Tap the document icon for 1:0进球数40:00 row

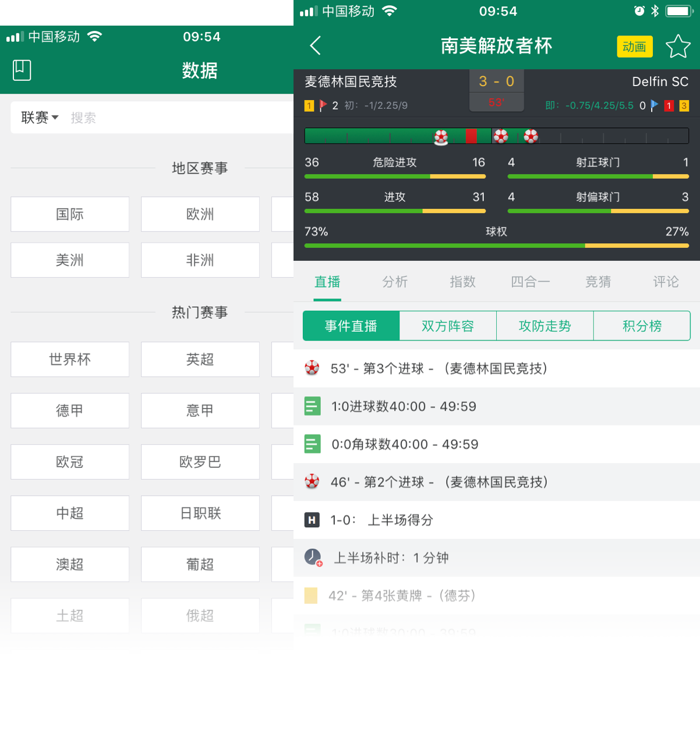[x=313, y=406]
